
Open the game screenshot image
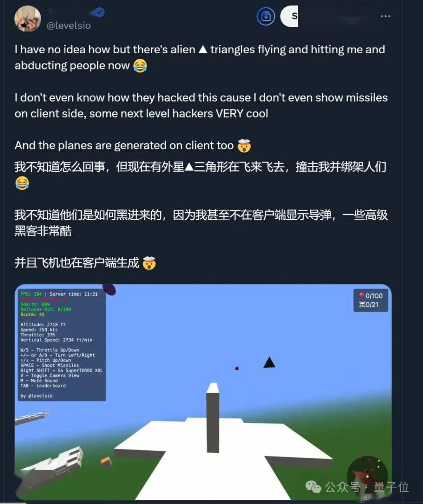[x=203, y=392]
